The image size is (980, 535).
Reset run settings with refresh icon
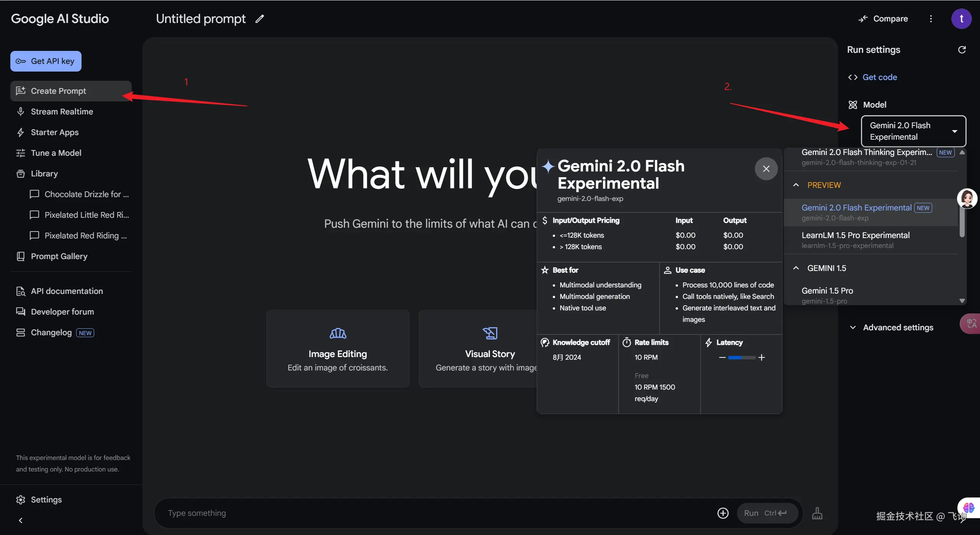(962, 50)
